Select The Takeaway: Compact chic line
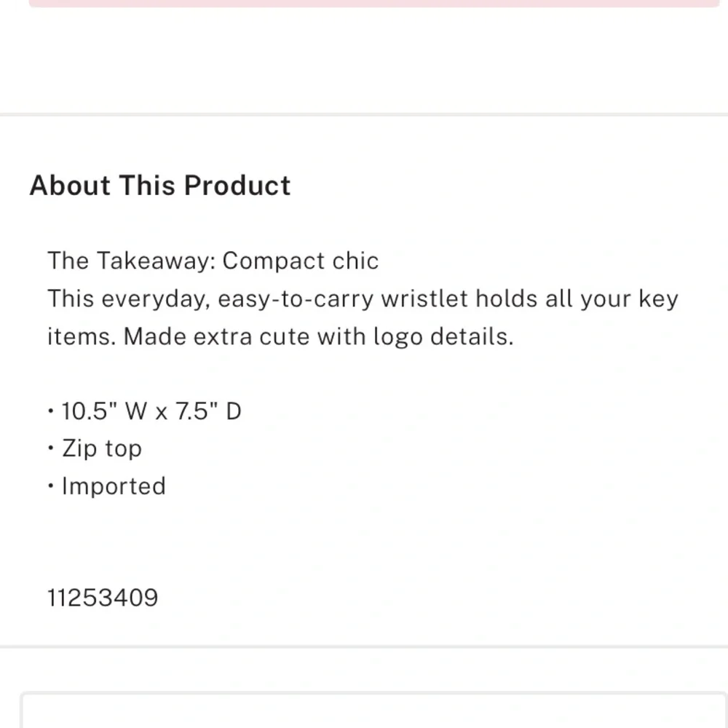728x728 pixels. pyautogui.click(x=213, y=261)
